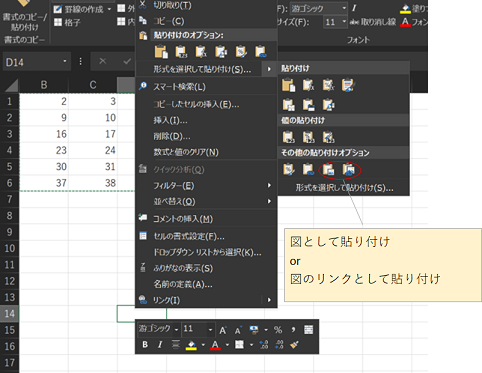The height and width of the screenshot is (373, 482).
Task: Toggle strikethrough 取り消し線 in ribbon
Action: [x=373, y=22]
